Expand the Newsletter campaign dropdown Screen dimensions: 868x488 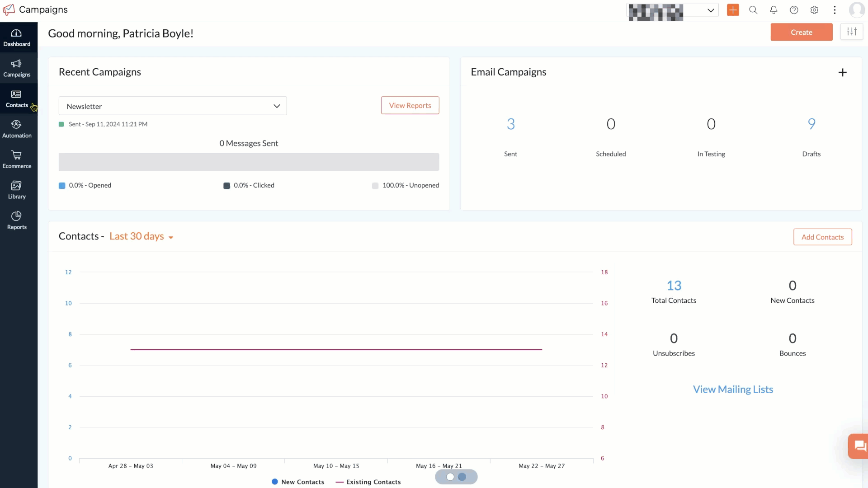(x=173, y=106)
